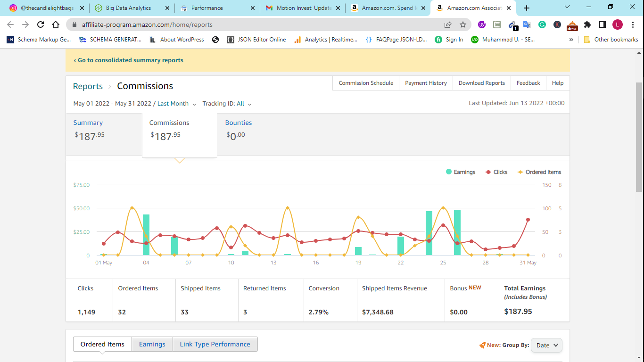Click the Conversion 2.79% value
The image size is (644, 362).
tap(319, 312)
